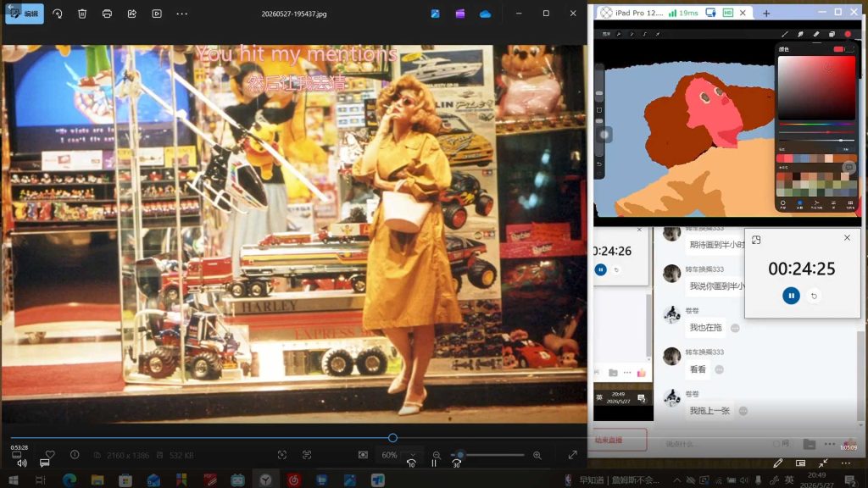Select the Procreate eraser tool
Image resolution: width=868 pixels, height=488 pixels.
pos(816,34)
